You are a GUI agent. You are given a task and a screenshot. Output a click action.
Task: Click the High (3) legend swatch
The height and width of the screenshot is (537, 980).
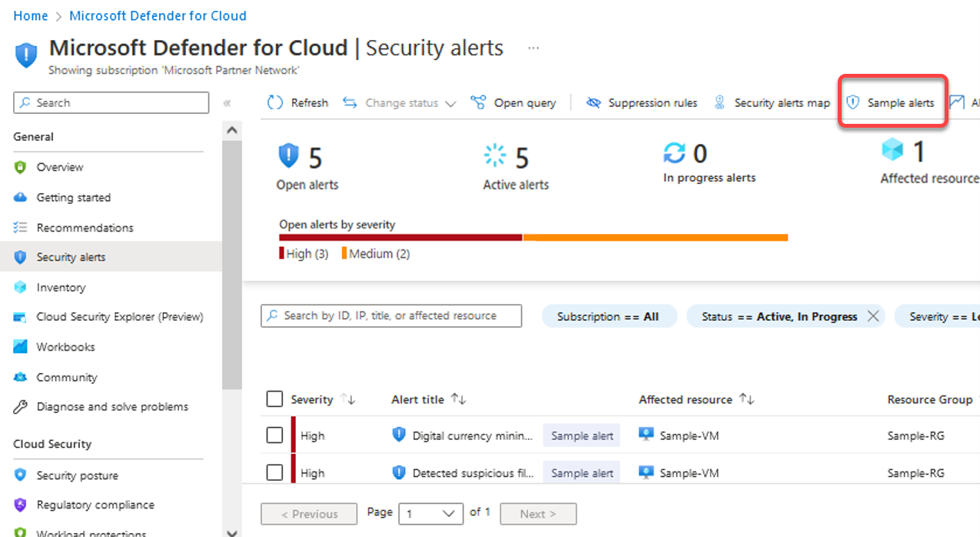281,253
